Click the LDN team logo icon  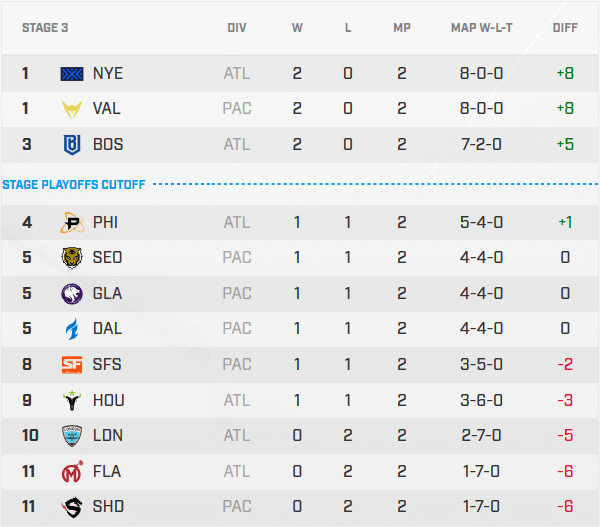(73, 435)
